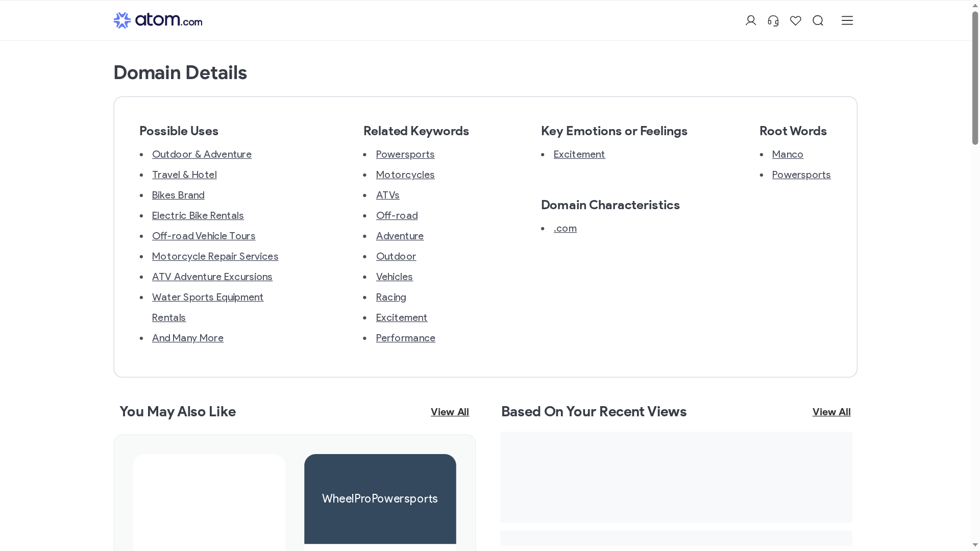Select Excitement under Related Keywords

(402, 317)
